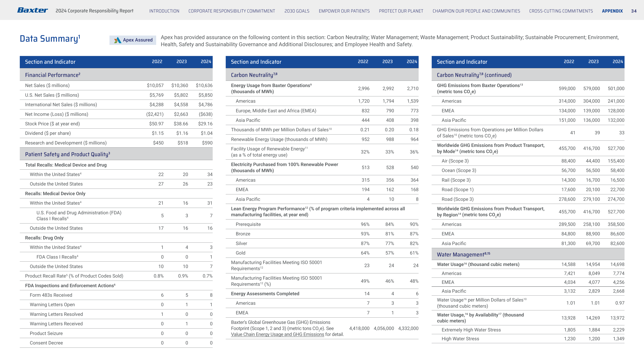This screenshot has height=362, width=644.
Task: Select the Consent Decree row label
Action: point(46,343)
